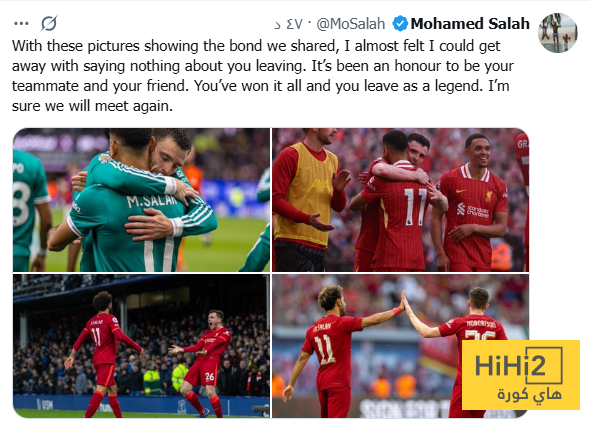Open the high-five photo with Robertson
590x421 pixels.
coord(400,346)
